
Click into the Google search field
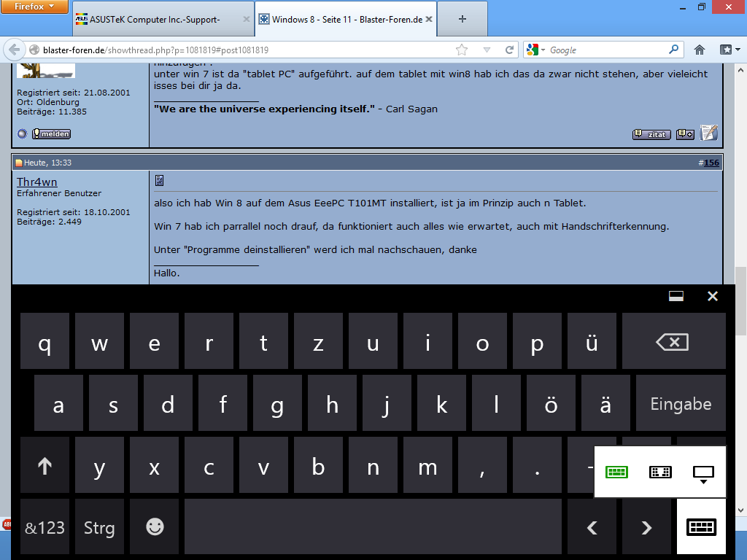tap(605, 50)
